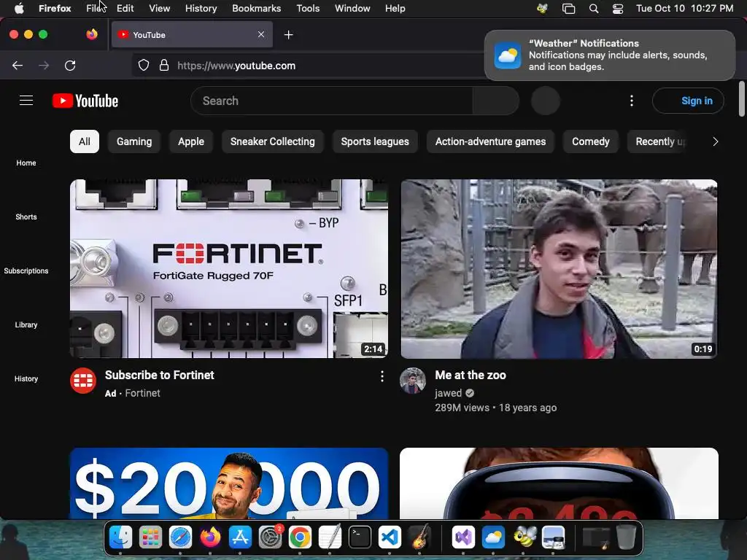Click the YouTube logo
This screenshot has width=747, height=560.
(x=85, y=101)
